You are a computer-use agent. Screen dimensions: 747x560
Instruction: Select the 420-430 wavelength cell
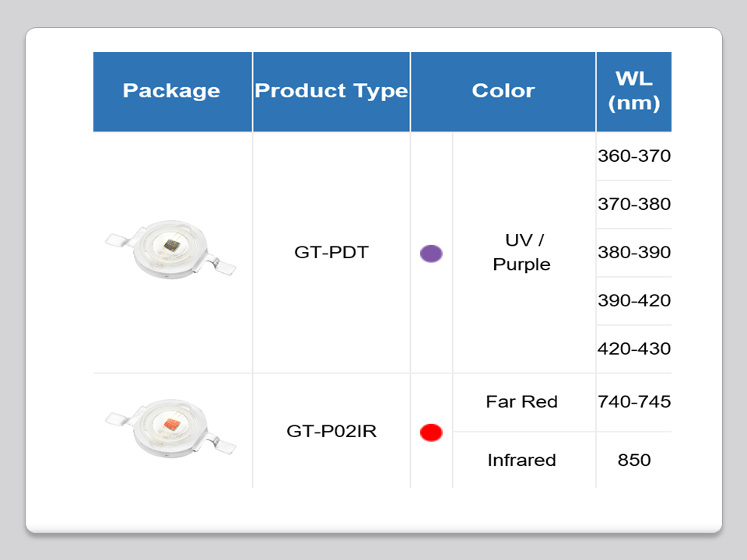pyautogui.click(x=633, y=348)
